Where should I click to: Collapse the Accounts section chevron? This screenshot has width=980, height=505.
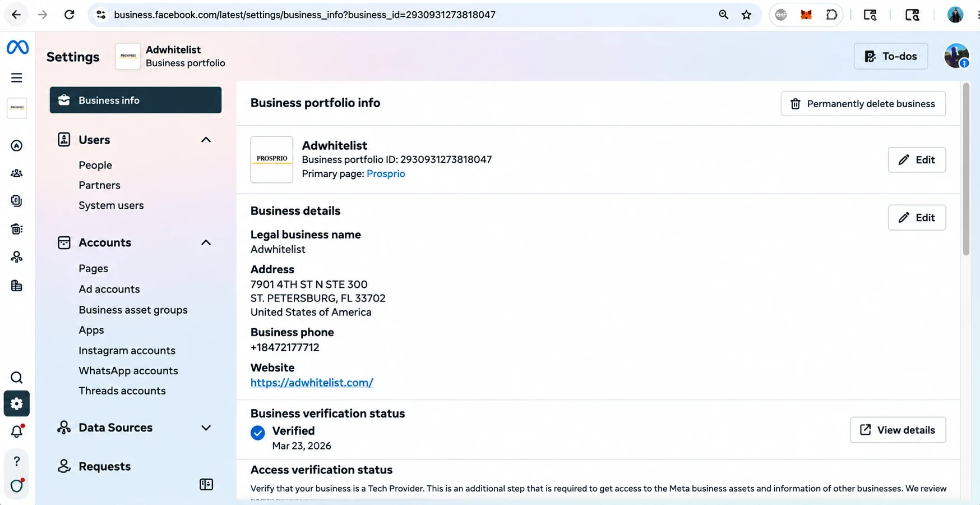tap(206, 242)
